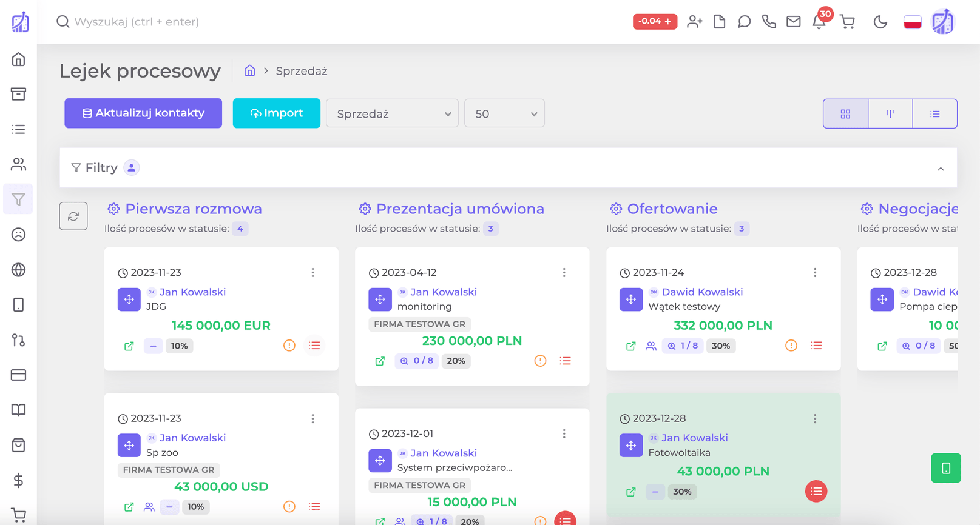Open notifications bell with 30 badge
The width and height of the screenshot is (980, 525).
point(819,22)
